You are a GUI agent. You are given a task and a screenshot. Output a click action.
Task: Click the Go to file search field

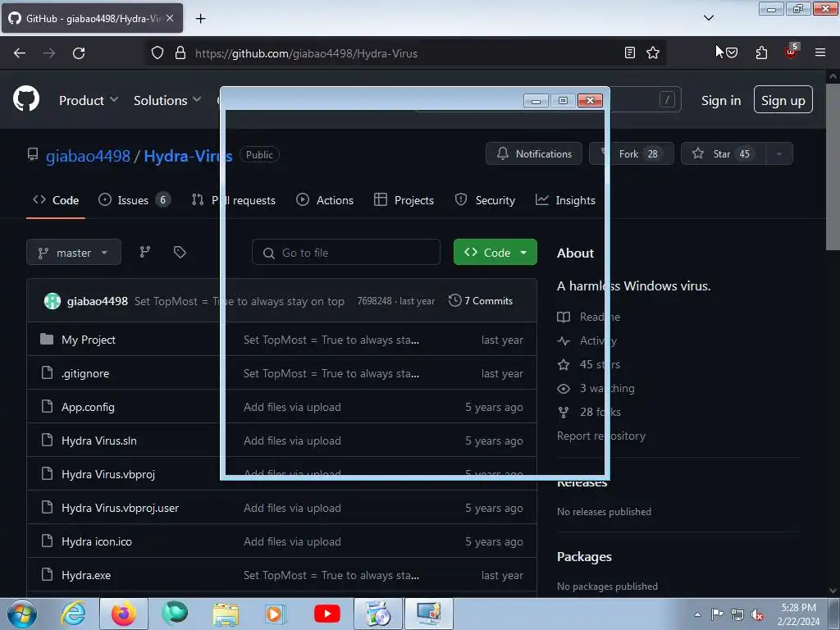point(346,253)
